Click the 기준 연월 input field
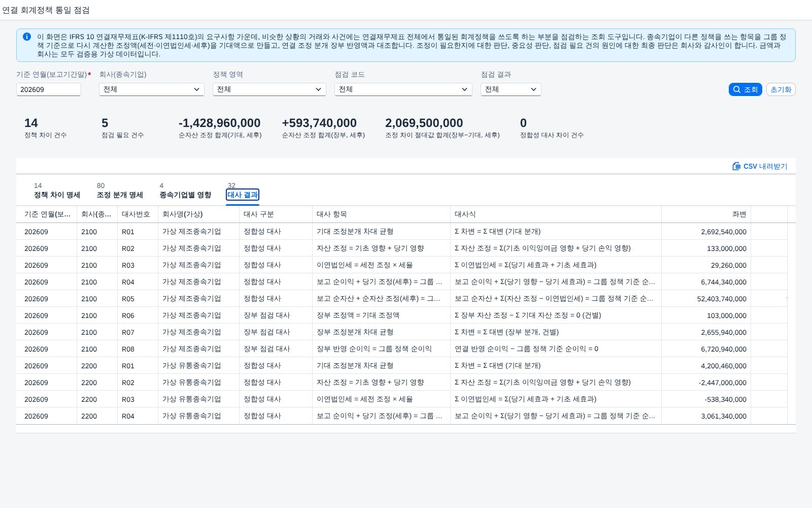Viewport: 812px width, 508px height. pyautogui.click(x=49, y=89)
